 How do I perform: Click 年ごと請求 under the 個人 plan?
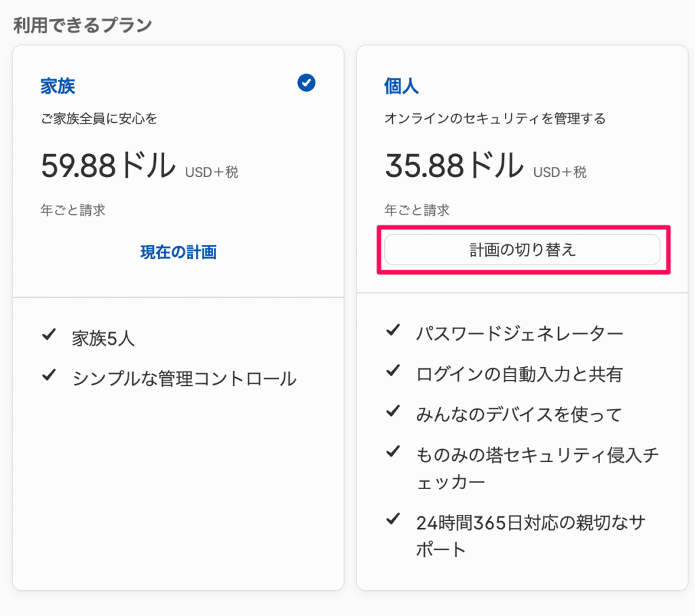(417, 210)
